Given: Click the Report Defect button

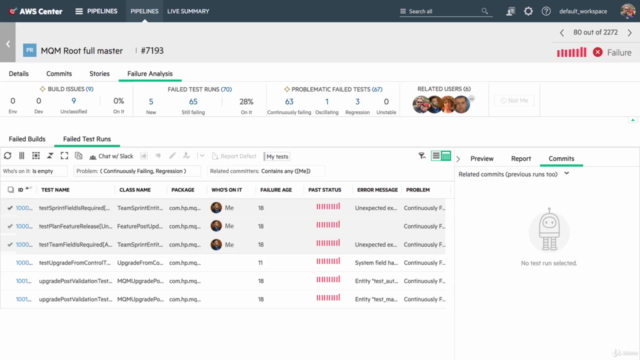Looking at the screenshot, I should pos(234,156).
